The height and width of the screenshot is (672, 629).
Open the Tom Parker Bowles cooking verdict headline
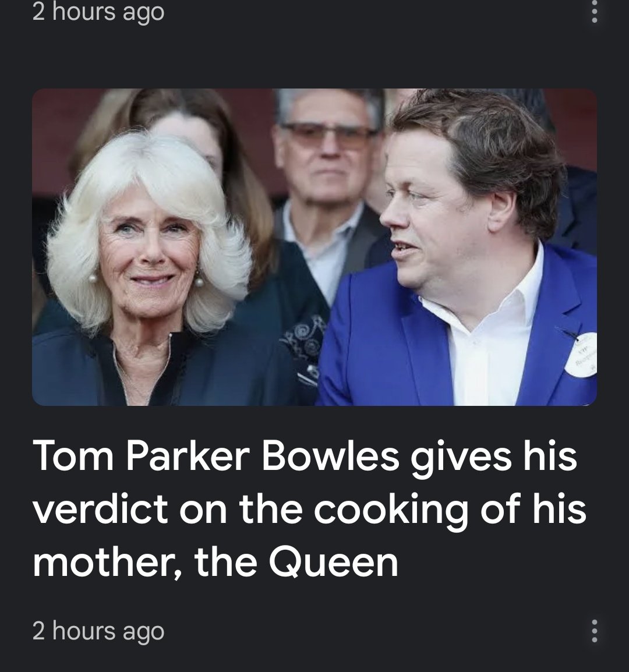point(310,509)
